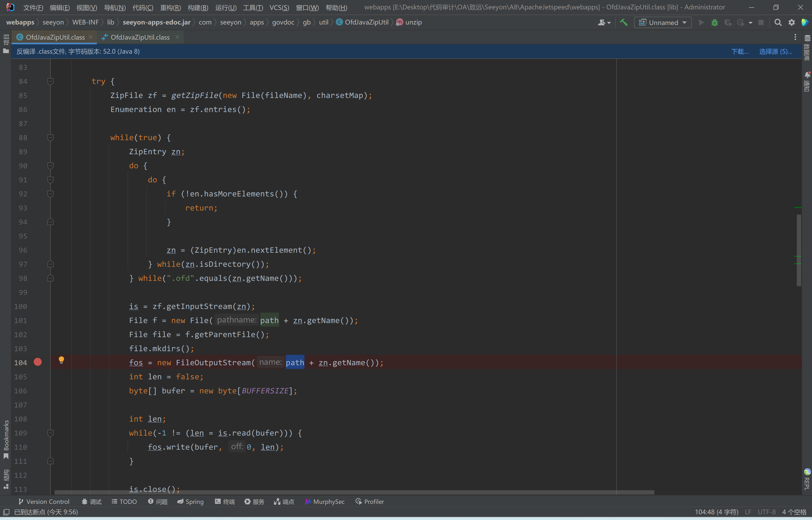This screenshot has width=812, height=520.
Task: Open the Unnamed run configuration dropdown
Action: tap(663, 23)
